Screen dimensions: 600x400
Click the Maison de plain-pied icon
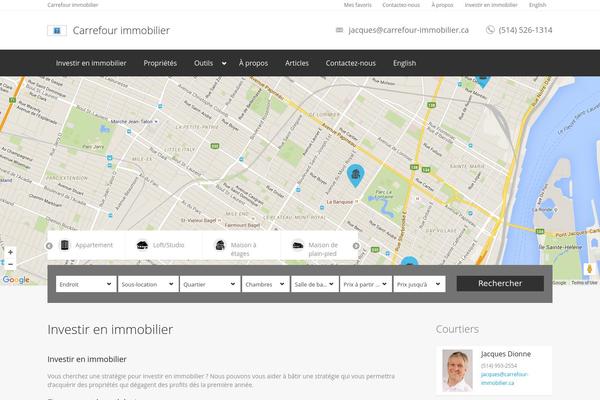coord(298,245)
